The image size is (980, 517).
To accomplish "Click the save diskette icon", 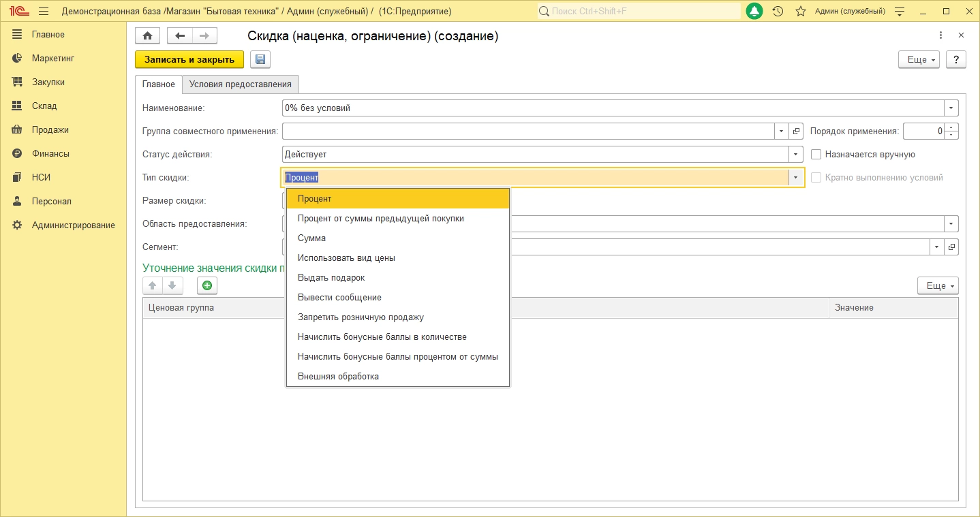I will tap(260, 60).
